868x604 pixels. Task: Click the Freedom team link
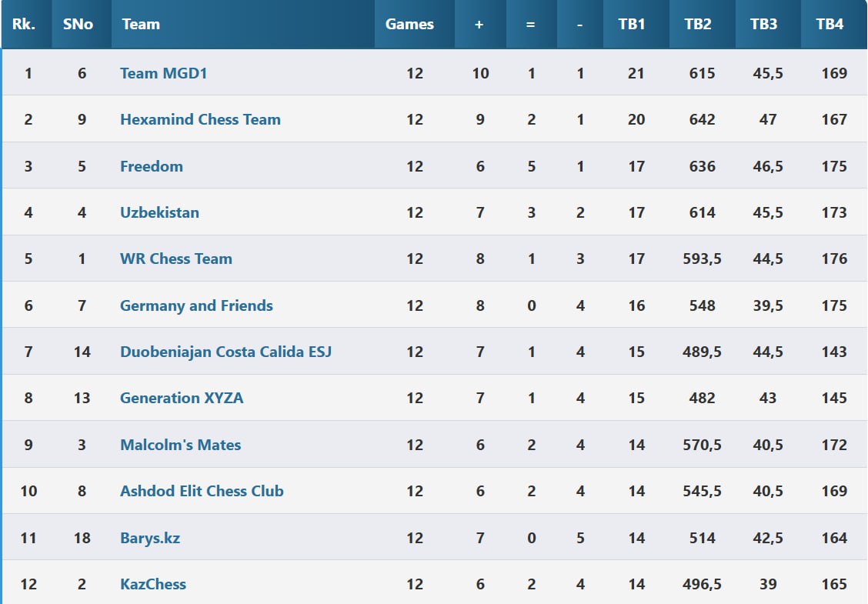click(x=152, y=166)
